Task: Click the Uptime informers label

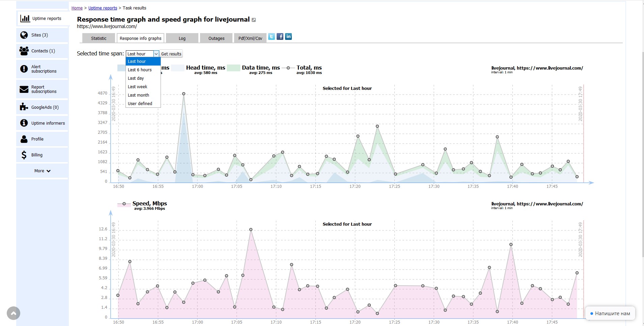Action: click(48, 123)
